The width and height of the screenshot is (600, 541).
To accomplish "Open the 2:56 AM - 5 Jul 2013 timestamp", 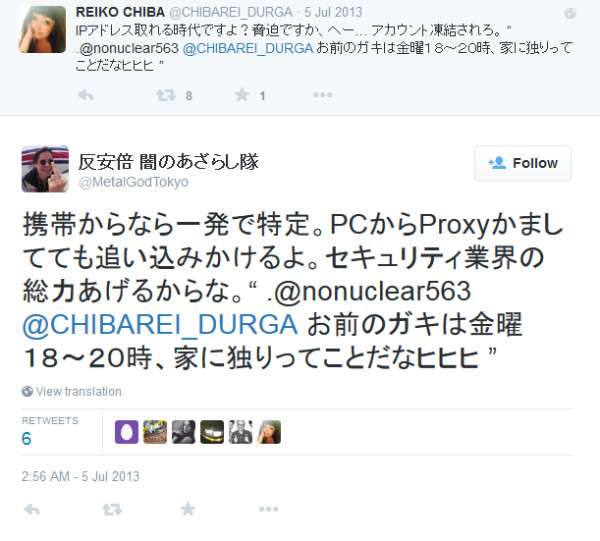I will (x=80, y=476).
